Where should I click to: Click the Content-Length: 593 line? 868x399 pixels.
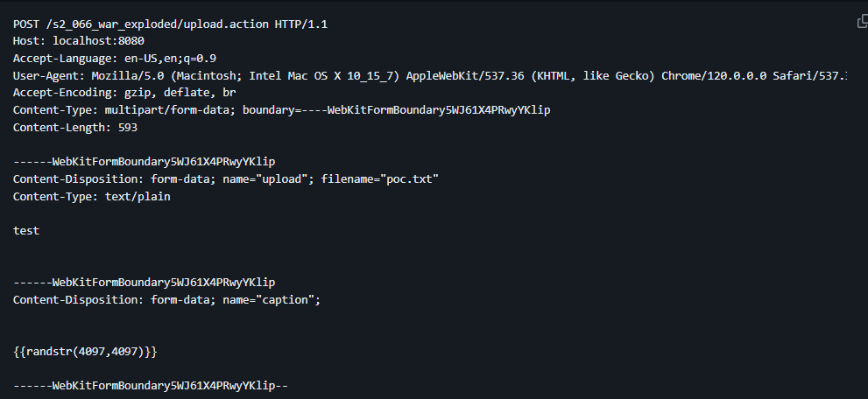point(75,127)
